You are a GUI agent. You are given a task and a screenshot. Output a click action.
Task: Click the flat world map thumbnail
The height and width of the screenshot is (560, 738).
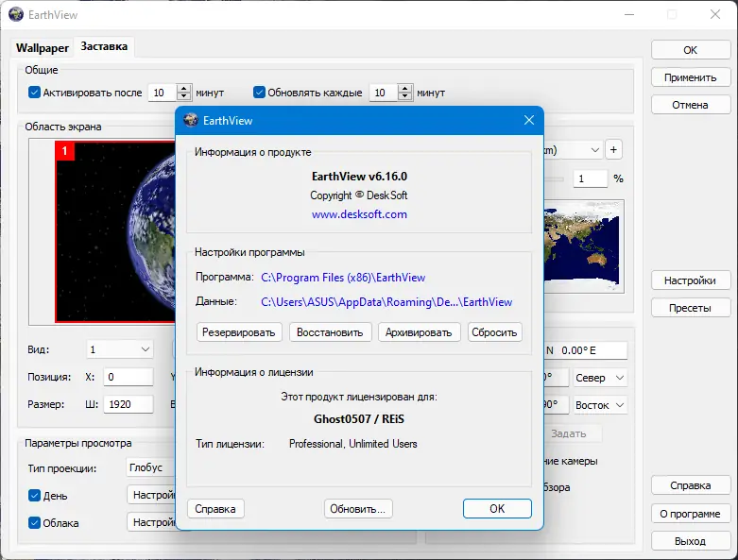click(x=584, y=246)
